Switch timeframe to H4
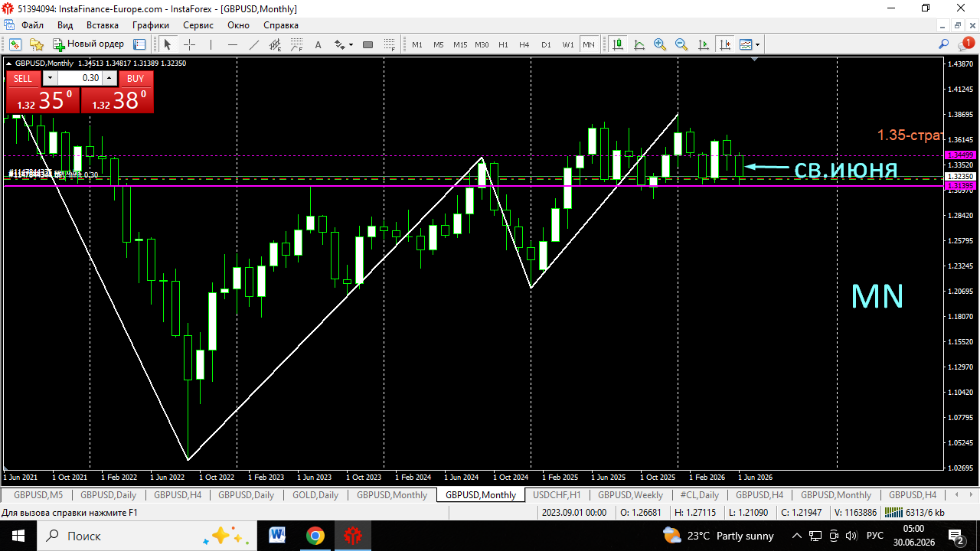 (524, 44)
